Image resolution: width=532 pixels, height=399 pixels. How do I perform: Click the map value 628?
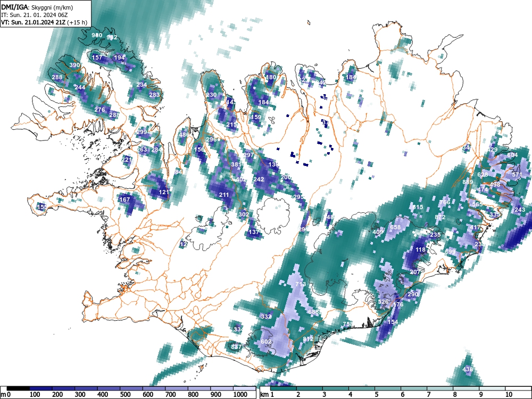(x=483, y=174)
